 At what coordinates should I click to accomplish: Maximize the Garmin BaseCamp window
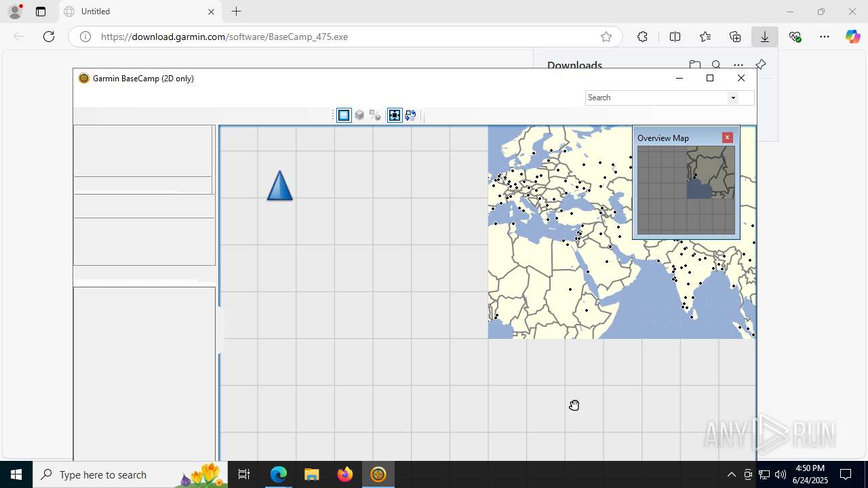pyautogui.click(x=710, y=78)
